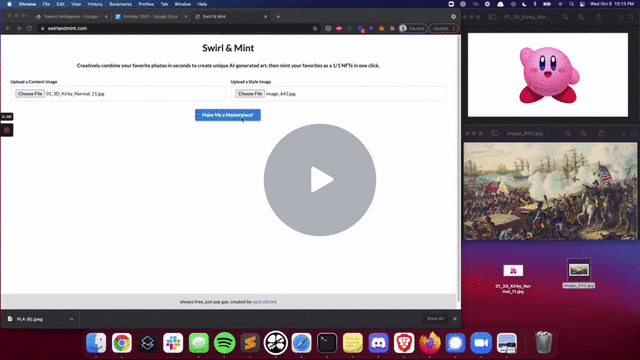640x360 pixels.
Task: Zoom out in the Kirby Preview window
Action: (x=565, y=17)
